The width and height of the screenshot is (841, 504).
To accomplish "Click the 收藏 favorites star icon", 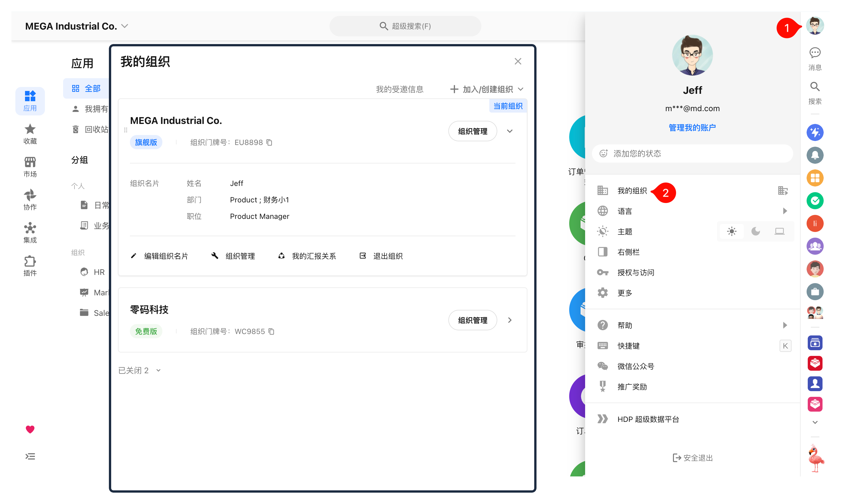I will (x=30, y=134).
